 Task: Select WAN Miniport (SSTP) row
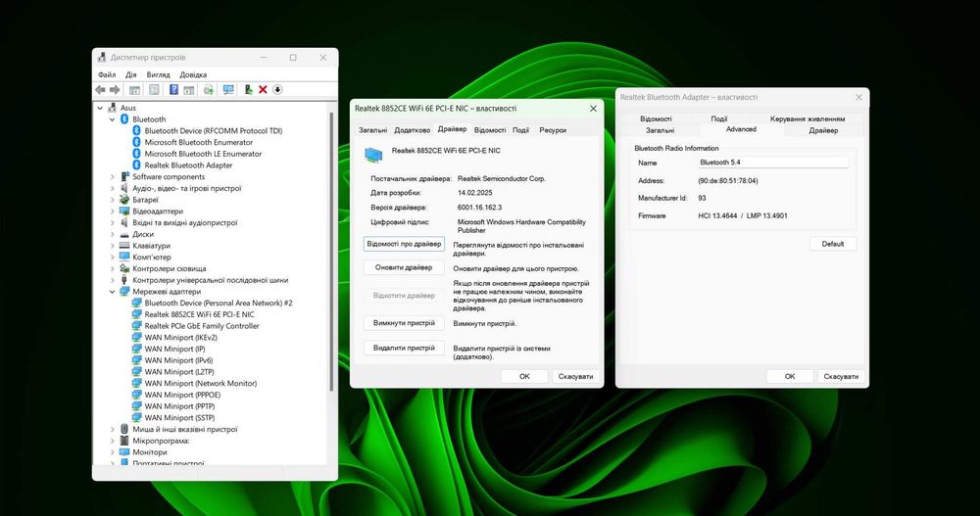[179, 418]
